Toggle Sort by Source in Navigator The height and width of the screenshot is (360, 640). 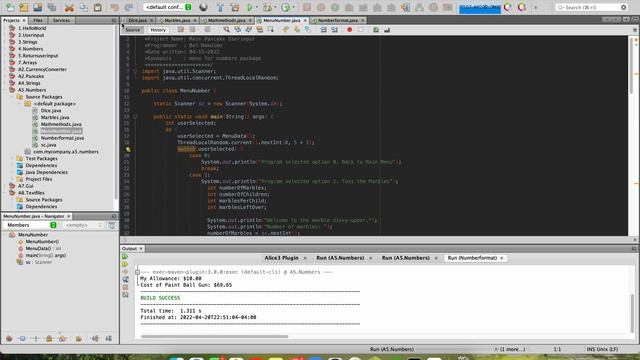109,338
